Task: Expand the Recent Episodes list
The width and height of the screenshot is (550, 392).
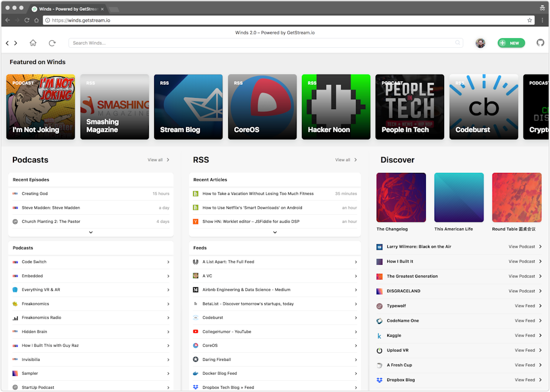Action: click(91, 232)
